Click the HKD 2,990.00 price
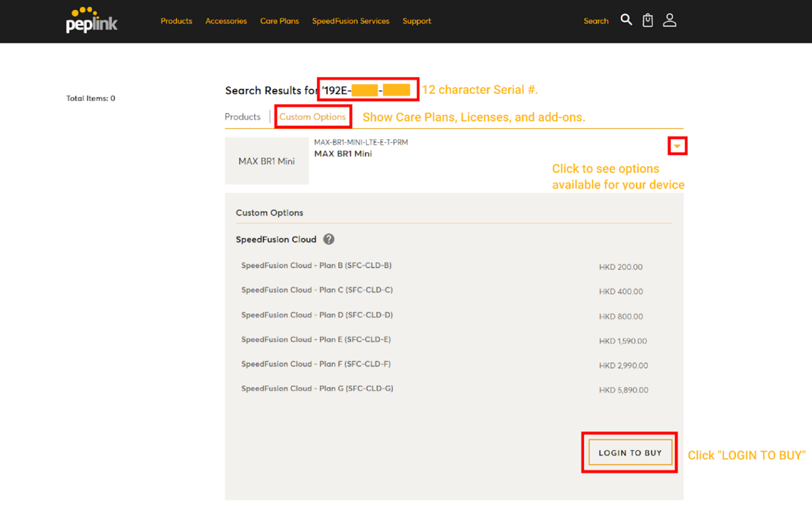The width and height of the screenshot is (812, 527). (623, 366)
